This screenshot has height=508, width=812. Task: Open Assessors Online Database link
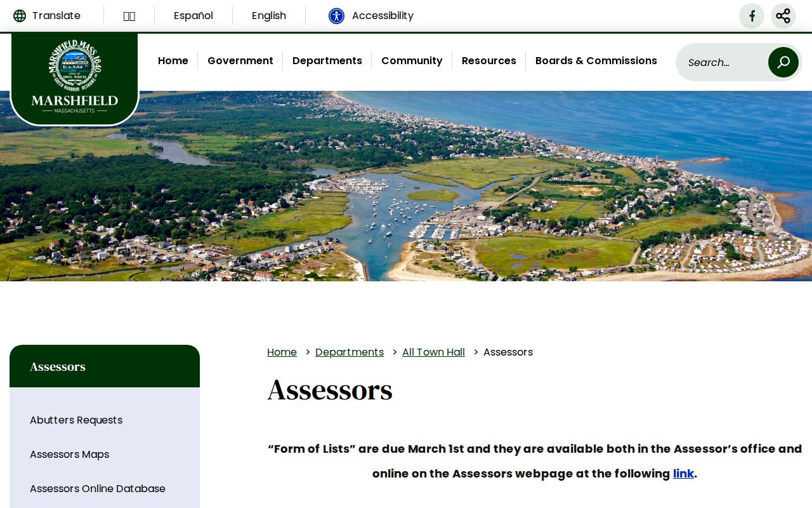tap(98, 489)
